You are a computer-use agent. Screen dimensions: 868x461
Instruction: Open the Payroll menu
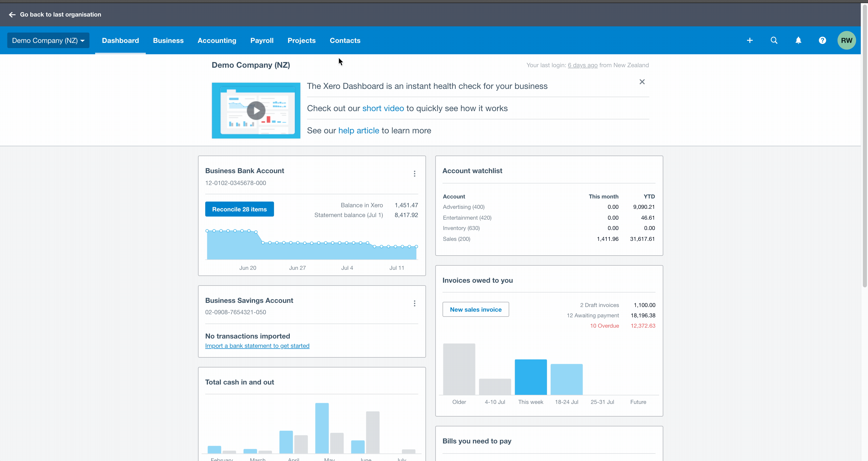pyautogui.click(x=262, y=40)
